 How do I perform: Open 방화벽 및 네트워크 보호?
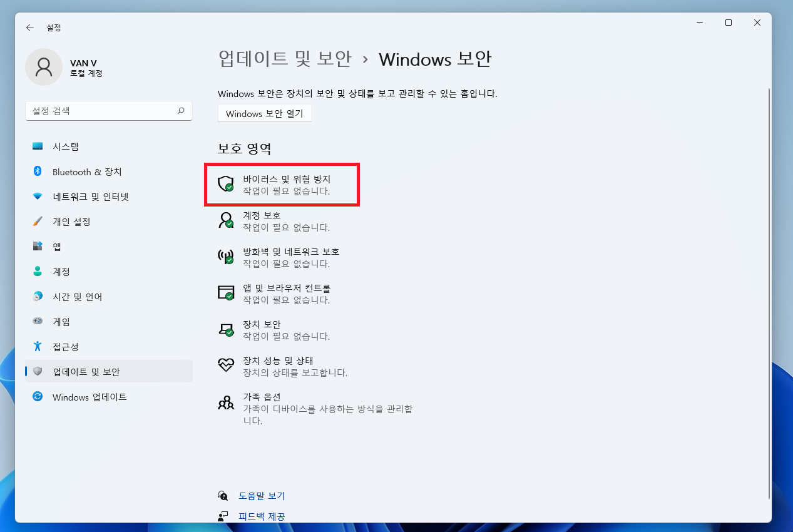279,257
